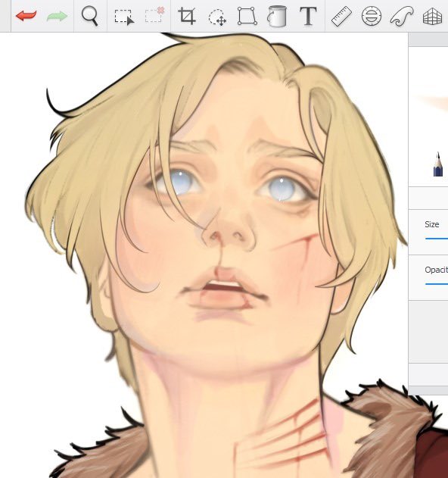Select the Flood Fill bucket tool
448x478 pixels.
pyautogui.click(x=277, y=16)
